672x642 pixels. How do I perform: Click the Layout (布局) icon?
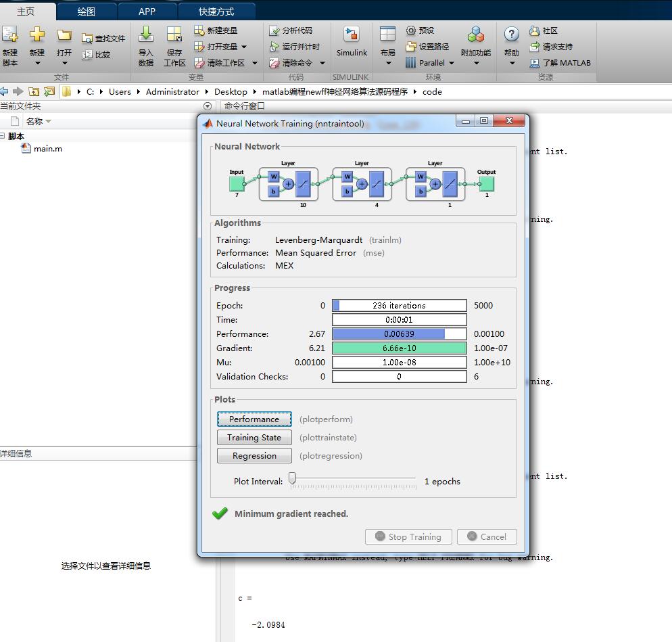[x=387, y=35]
